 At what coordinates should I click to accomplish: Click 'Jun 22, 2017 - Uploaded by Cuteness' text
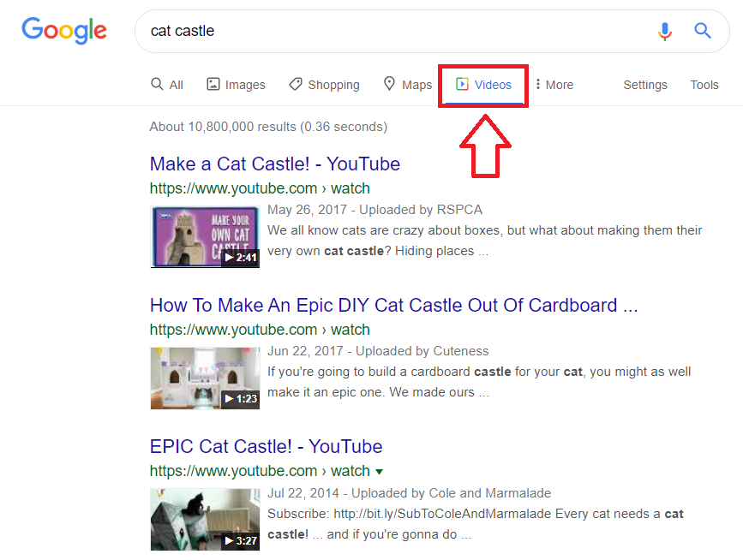(378, 351)
